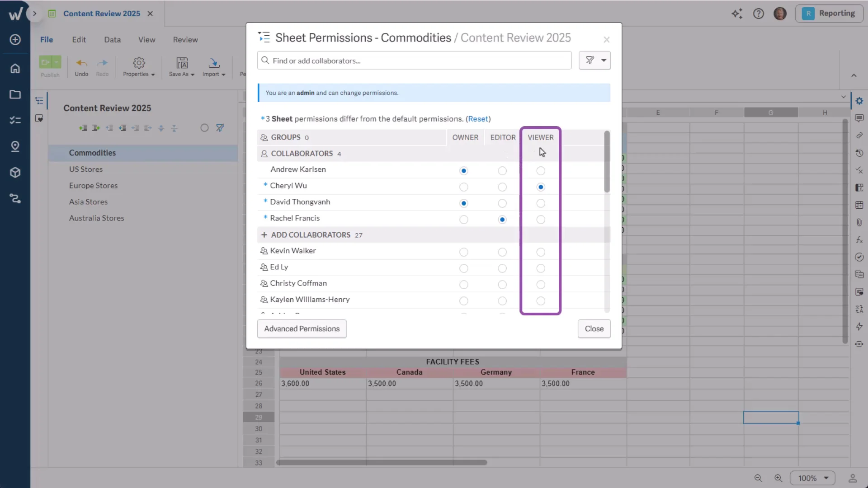Set Andrew Karlsen permission to Editor
868x488 pixels.
point(502,171)
